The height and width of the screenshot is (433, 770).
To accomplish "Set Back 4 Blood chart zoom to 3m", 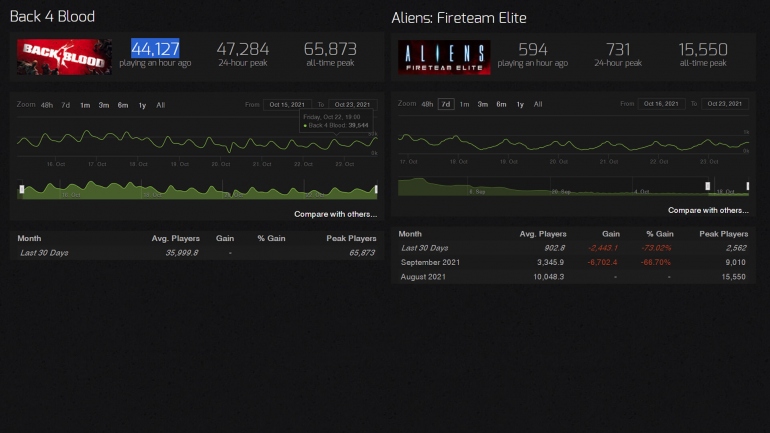I will click(104, 105).
